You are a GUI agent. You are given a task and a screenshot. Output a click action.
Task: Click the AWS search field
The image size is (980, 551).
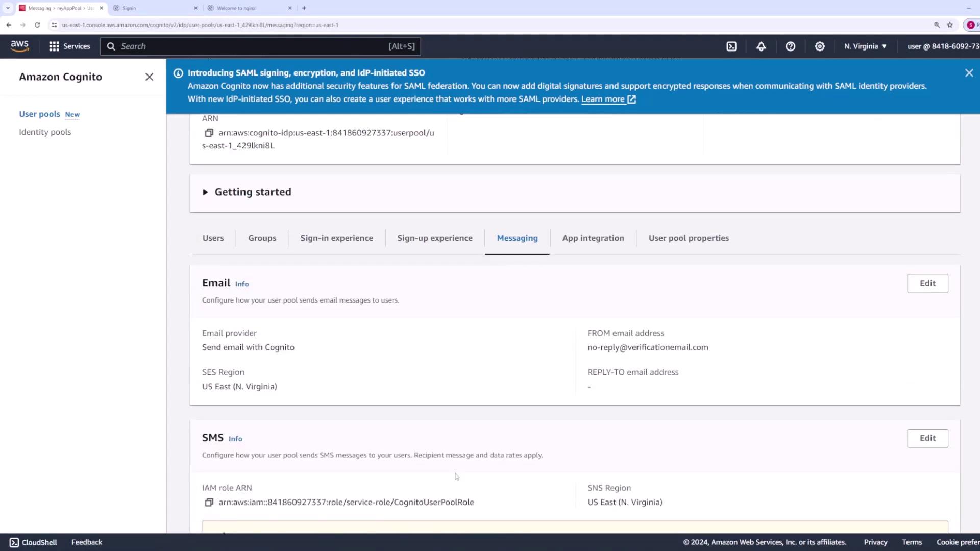click(x=260, y=46)
